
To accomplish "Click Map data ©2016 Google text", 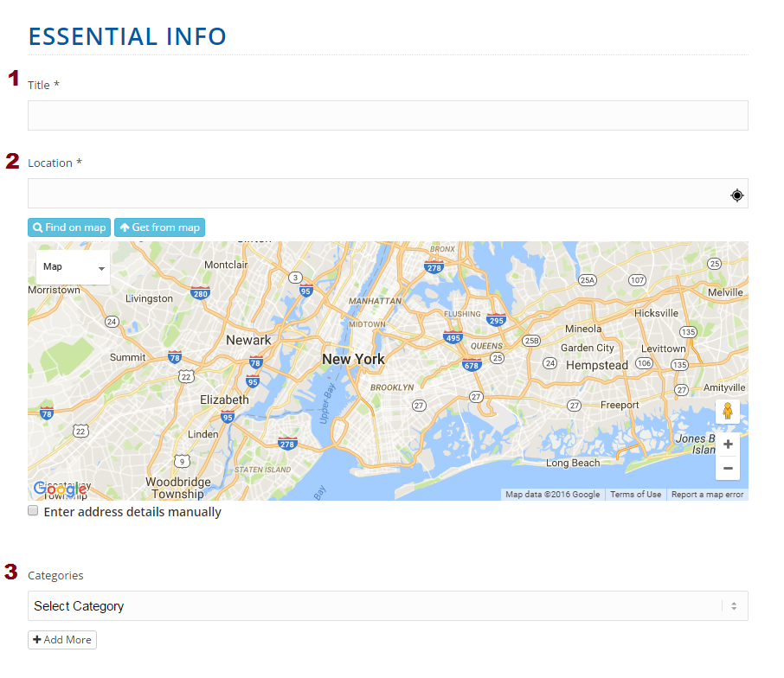I will [x=552, y=494].
